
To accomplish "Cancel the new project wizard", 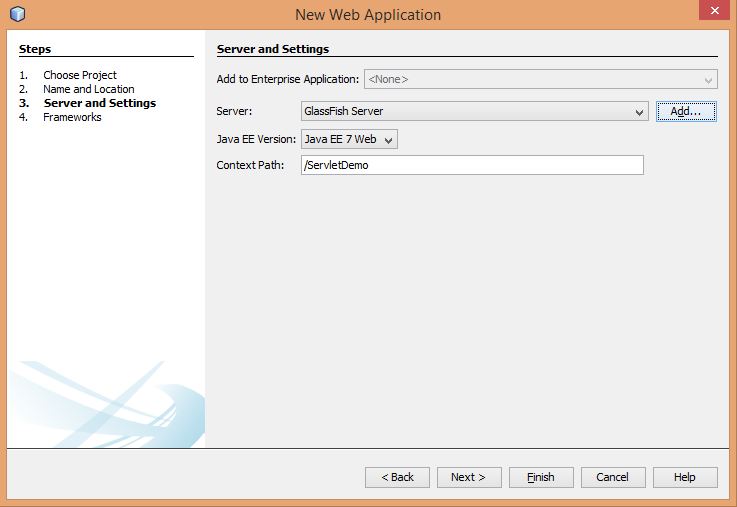I will pos(612,477).
